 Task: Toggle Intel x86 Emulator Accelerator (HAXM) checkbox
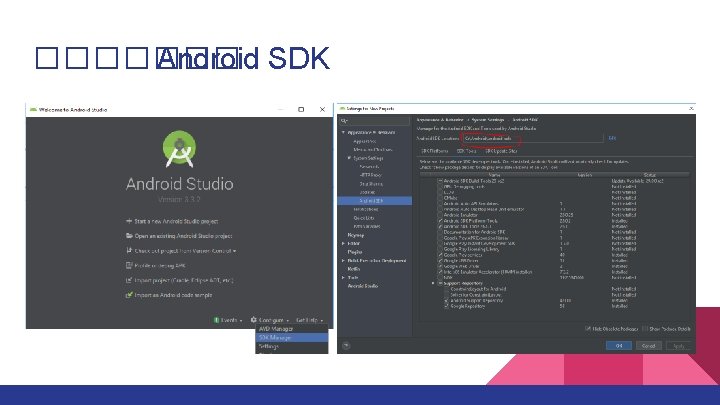(440, 272)
